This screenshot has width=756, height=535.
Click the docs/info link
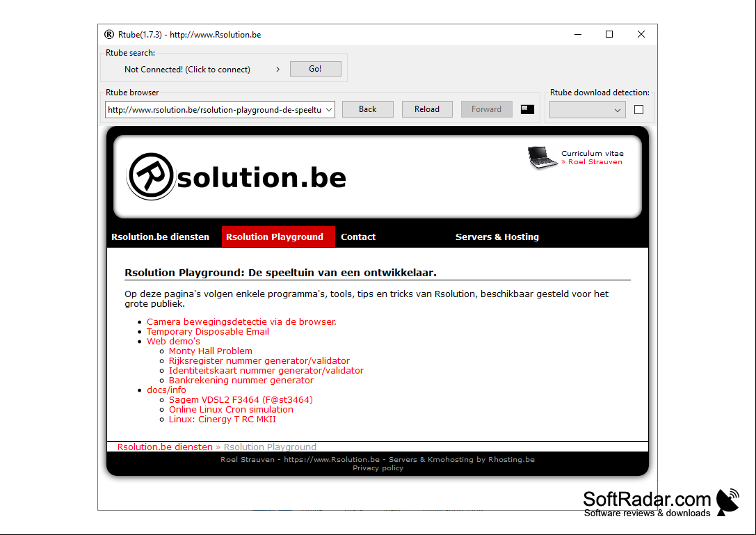pyautogui.click(x=166, y=390)
